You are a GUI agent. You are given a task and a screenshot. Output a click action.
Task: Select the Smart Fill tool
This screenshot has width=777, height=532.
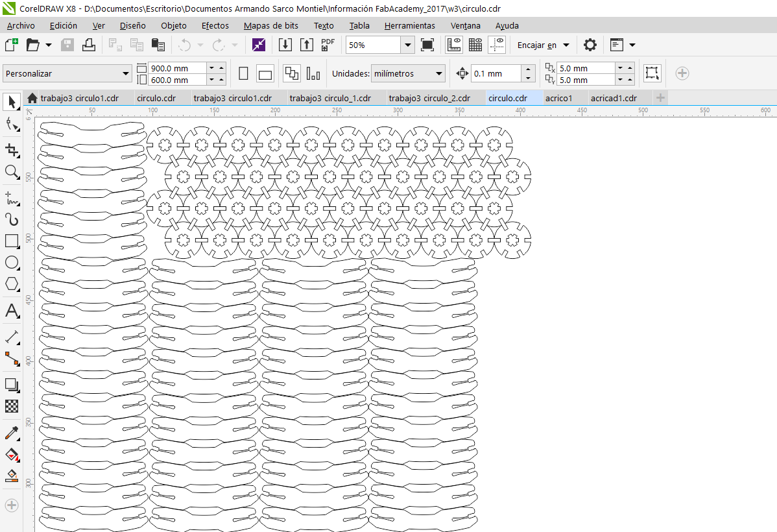tap(12, 476)
